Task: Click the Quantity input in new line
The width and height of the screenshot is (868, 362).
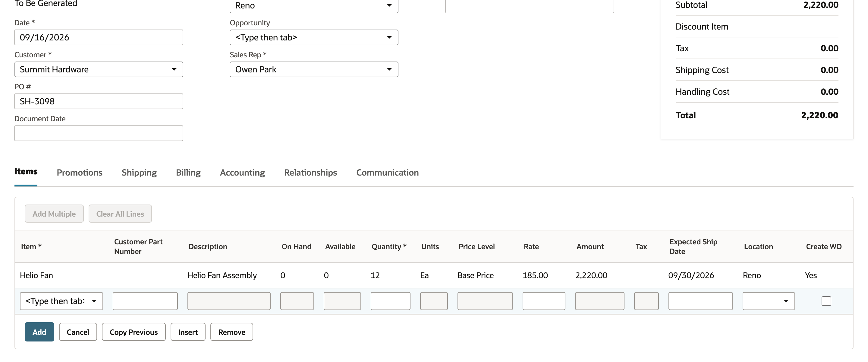Action: pyautogui.click(x=390, y=300)
